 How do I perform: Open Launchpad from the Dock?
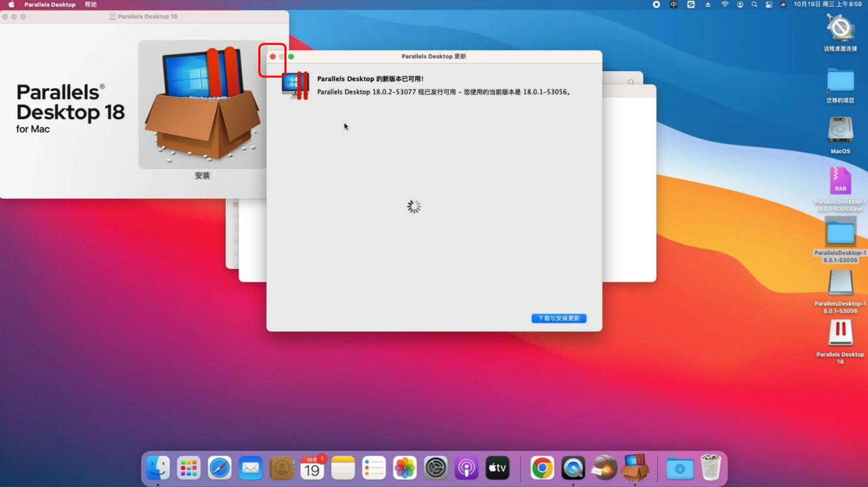[x=188, y=469]
